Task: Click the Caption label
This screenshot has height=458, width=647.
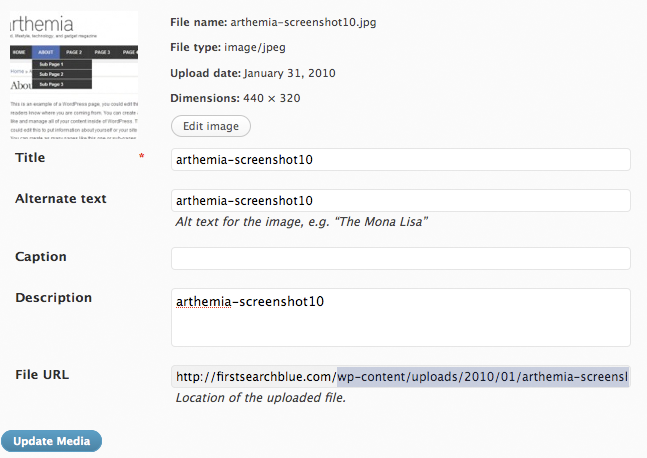Action: [41, 257]
